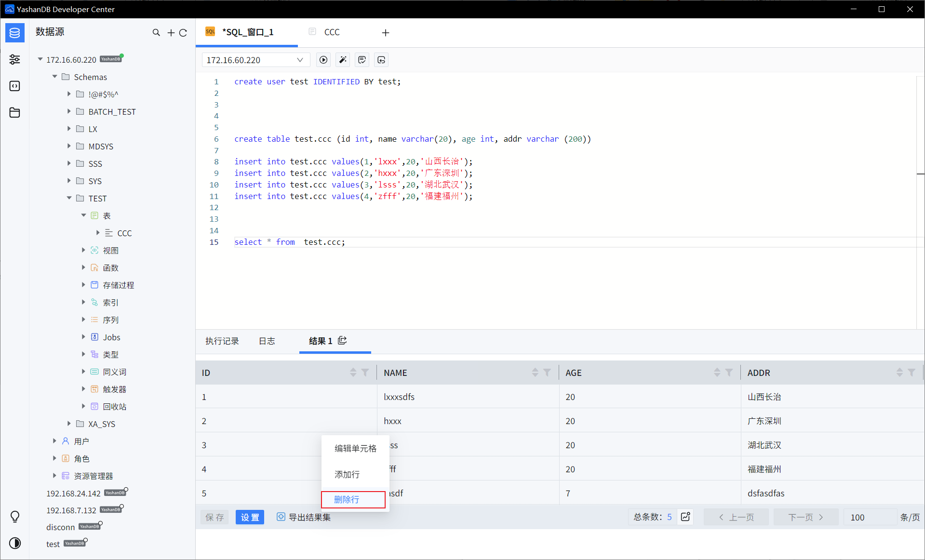Open the file folder sidebar icon
Image resolution: width=925 pixels, height=560 pixels.
15,113
